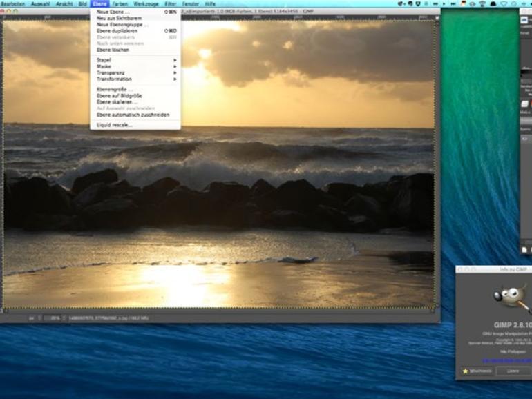Image resolution: width=532 pixels, height=399 pixels.
Task: Open the Farben menu
Action: [x=120, y=3]
